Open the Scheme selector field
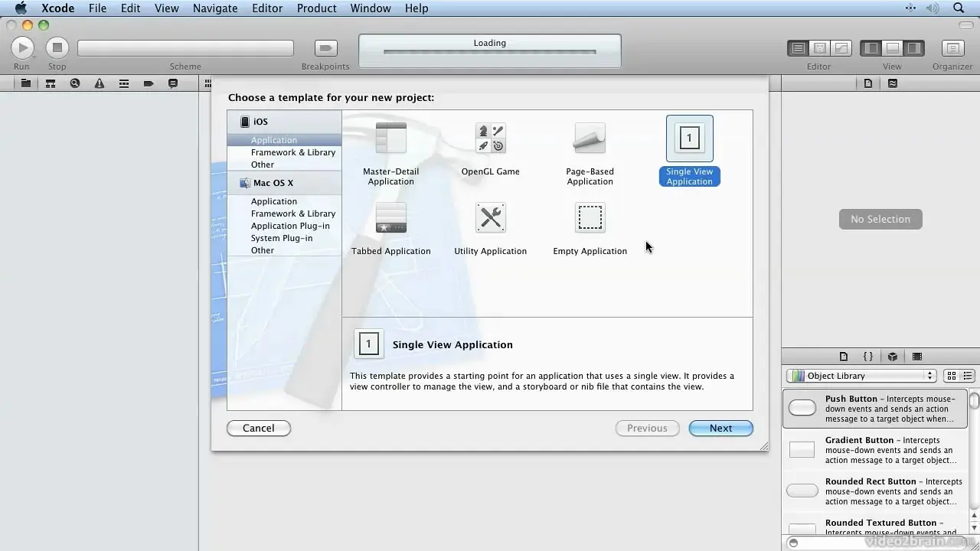The width and height of the screenshot is (980, 551). 185,47
